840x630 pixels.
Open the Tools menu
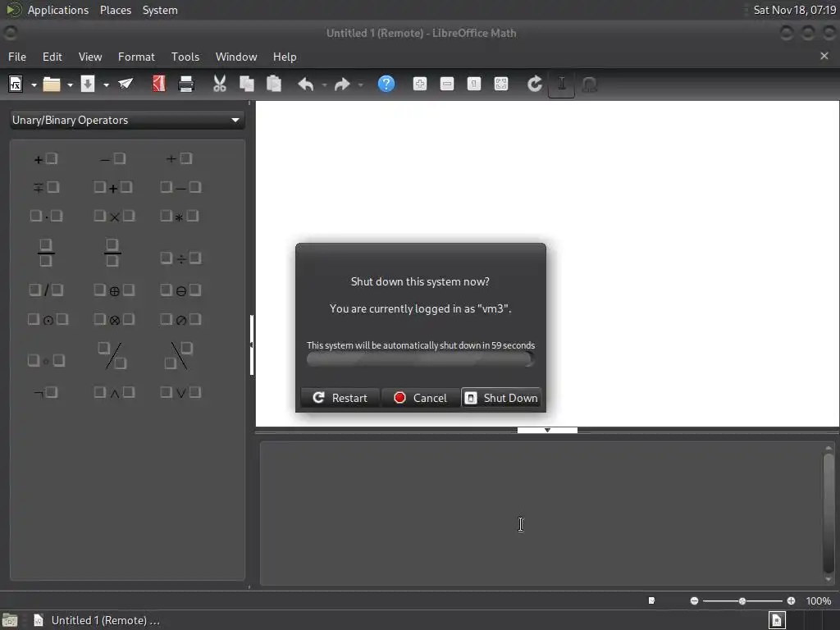185,57
